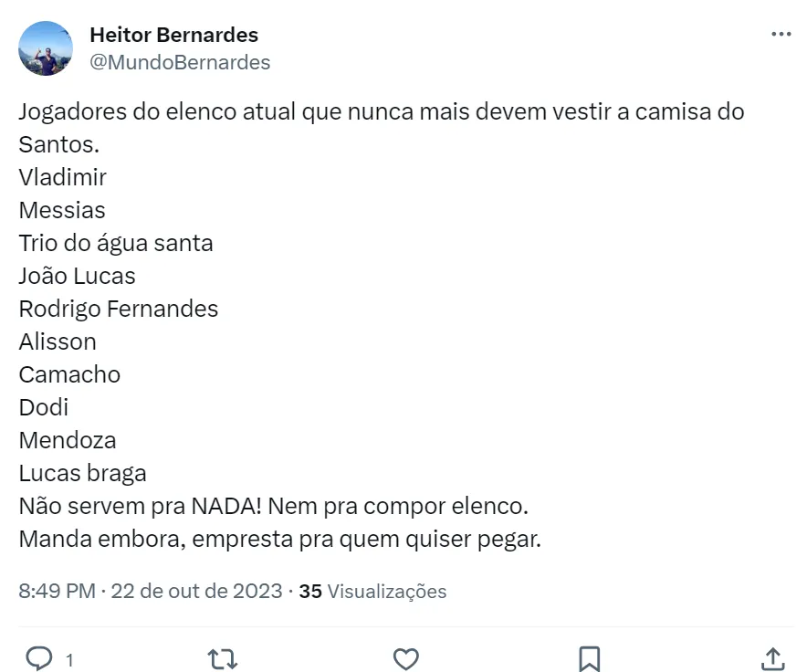Open the three-dot more options menu
Image resolution: width=807 pixels, height=672 pixels.
(x=781, y=35)
